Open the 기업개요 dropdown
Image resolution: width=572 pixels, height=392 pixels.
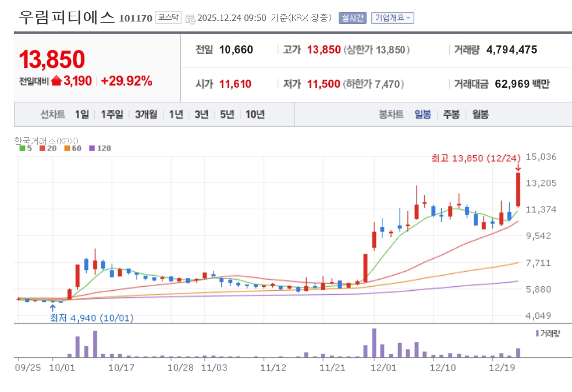[x=393, y=18]
